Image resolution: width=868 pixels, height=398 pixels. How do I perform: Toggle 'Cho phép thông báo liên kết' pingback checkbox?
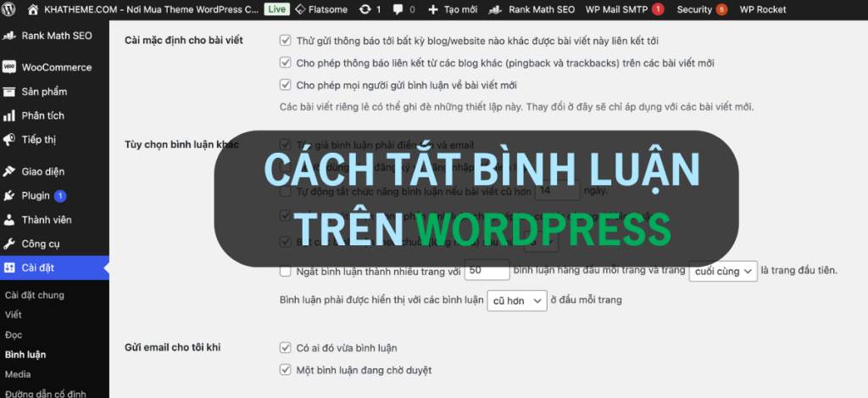click(x=285, y=63)
